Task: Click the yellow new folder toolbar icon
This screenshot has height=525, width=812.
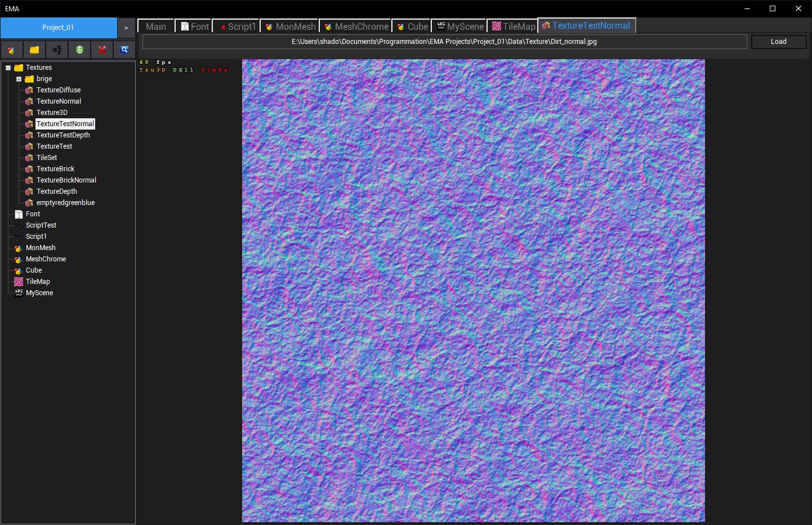Action: 34,50
